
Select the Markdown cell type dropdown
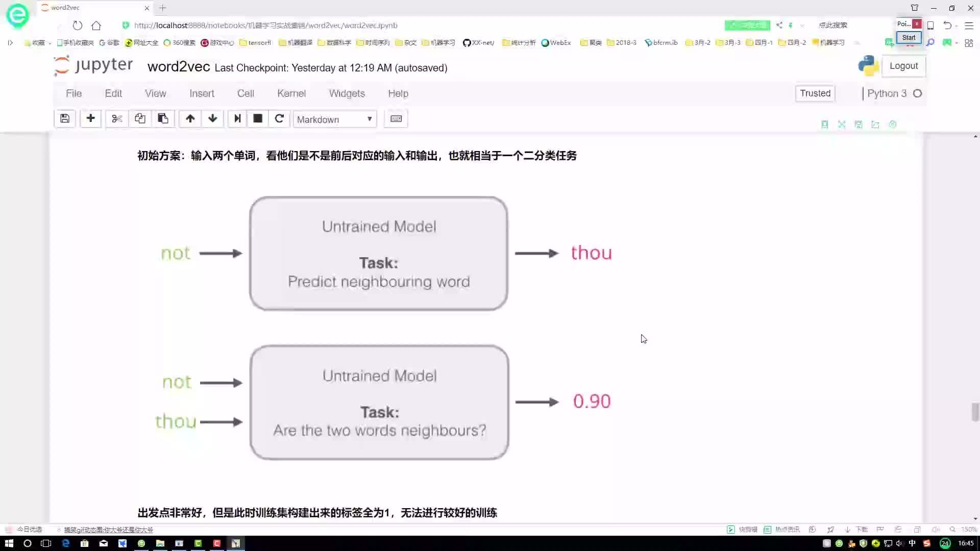point(332,119)
